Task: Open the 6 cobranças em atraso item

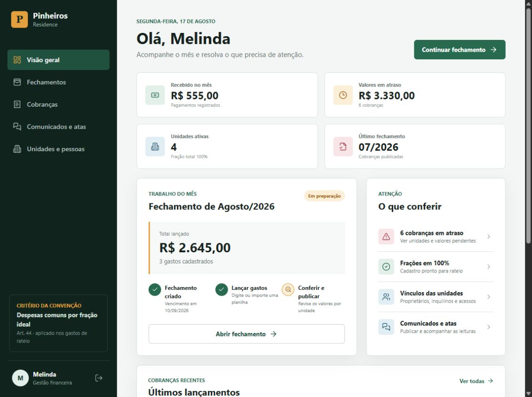Action: 436,237
